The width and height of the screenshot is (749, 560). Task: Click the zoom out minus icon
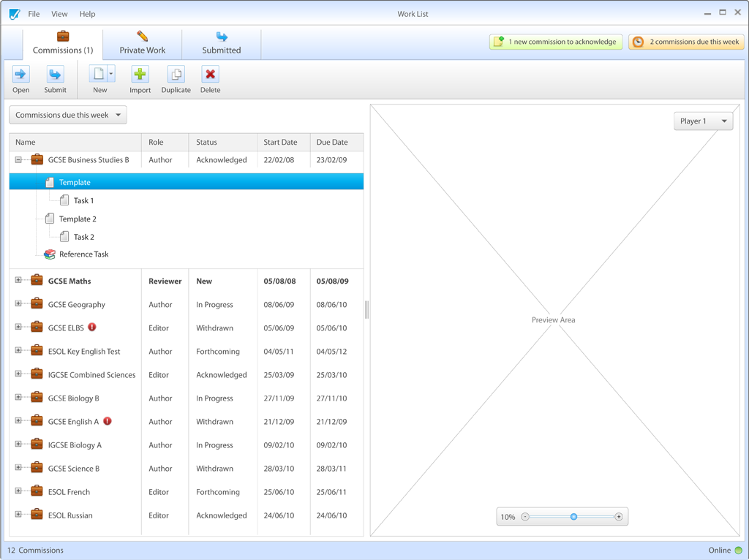click(525, 517)
